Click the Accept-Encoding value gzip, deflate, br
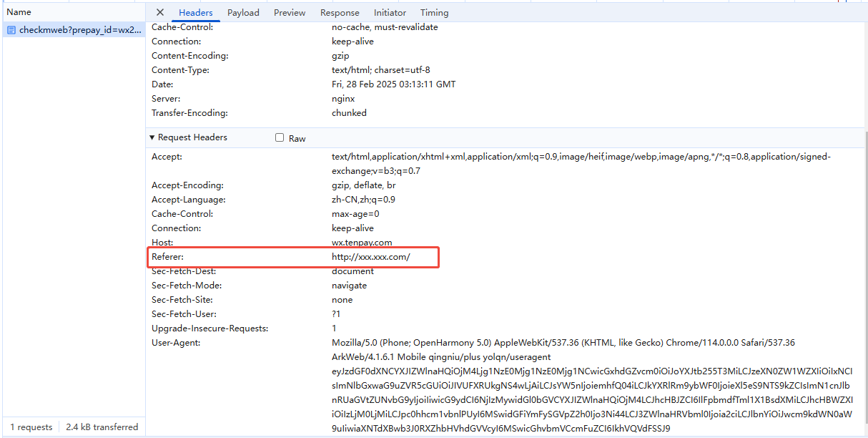The width and height of the screenshot is (868, 438). [x=363, y=185]
